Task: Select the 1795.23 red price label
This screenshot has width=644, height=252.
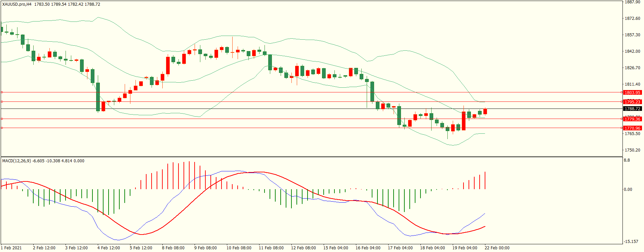Action: click(x=632, y=102)
